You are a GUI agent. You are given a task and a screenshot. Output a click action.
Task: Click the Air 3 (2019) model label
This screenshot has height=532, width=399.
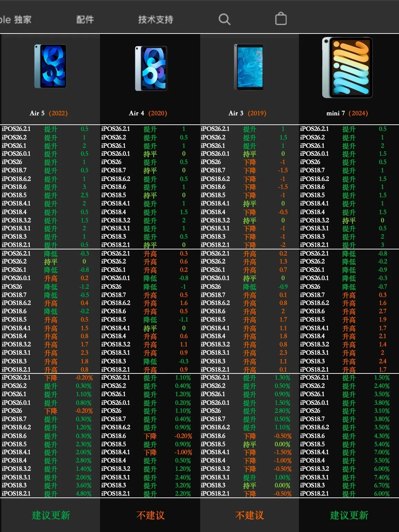(247, 113)
